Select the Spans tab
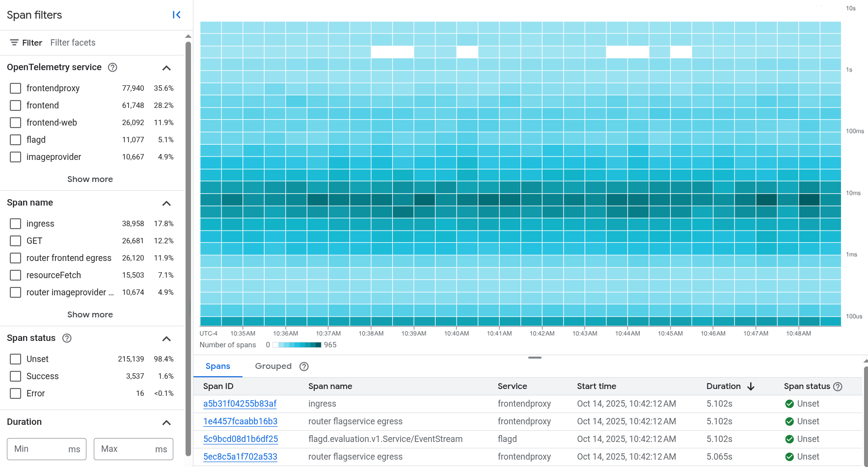868x467 pixels. (217, 366)
